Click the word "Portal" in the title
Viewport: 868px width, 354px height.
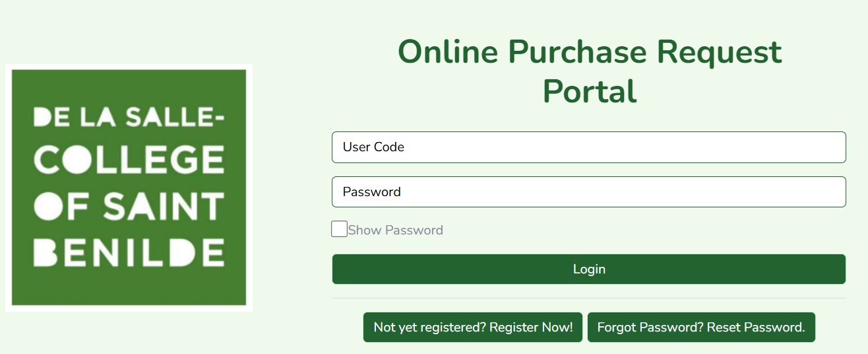point(589,91)
